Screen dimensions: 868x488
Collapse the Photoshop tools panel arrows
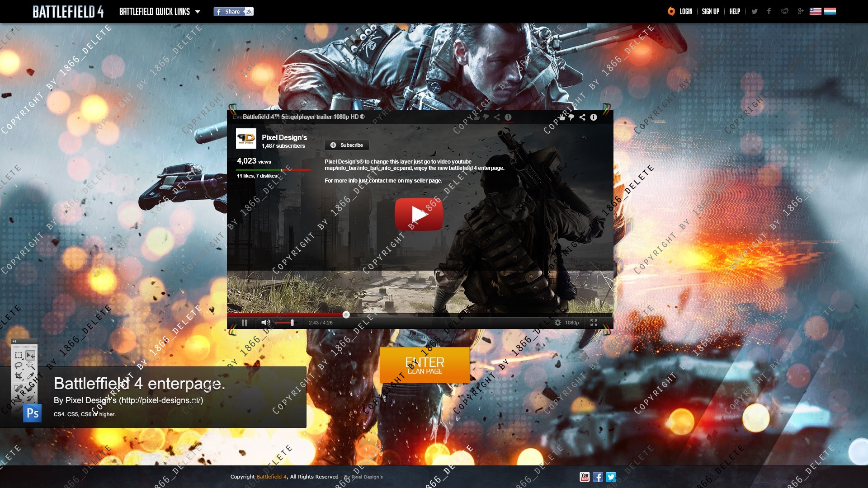click(14, 341)
